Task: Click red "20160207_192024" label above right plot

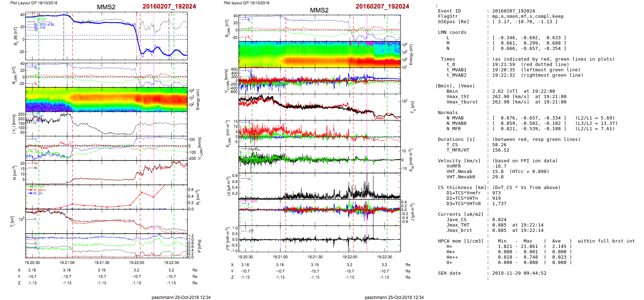Action: click(x=382, y=6)
